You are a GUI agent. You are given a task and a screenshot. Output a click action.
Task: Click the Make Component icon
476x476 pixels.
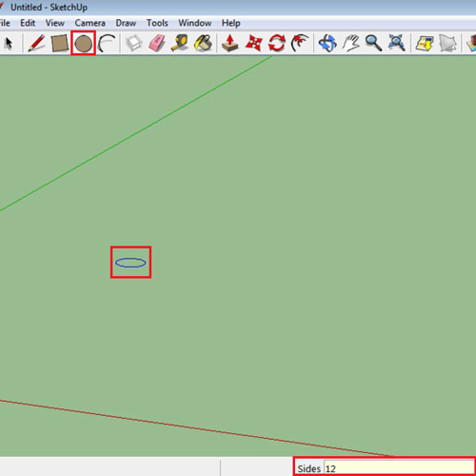pyautogui.click(x=134, y=43)
